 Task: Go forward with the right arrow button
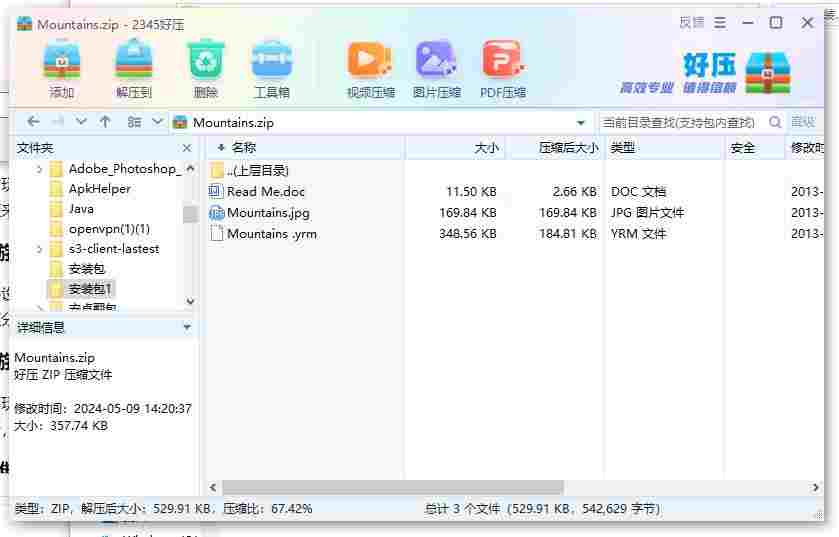click(x=58, y=122)
